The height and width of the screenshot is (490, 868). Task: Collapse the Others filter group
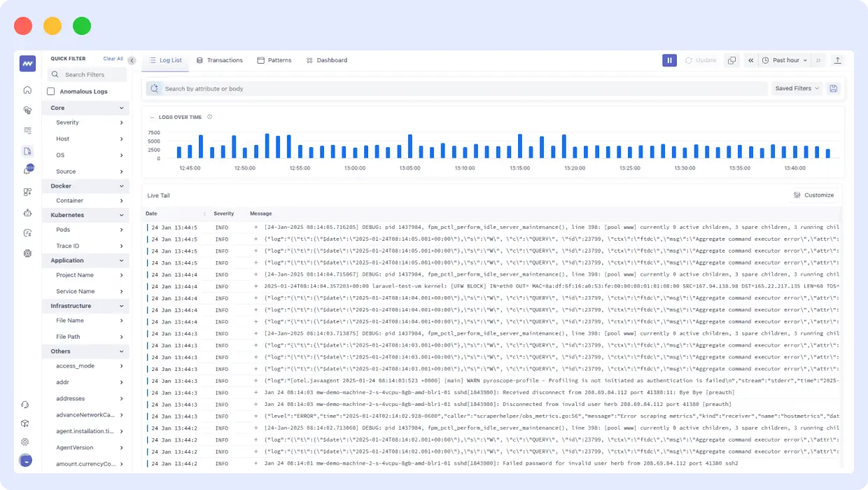121,351
